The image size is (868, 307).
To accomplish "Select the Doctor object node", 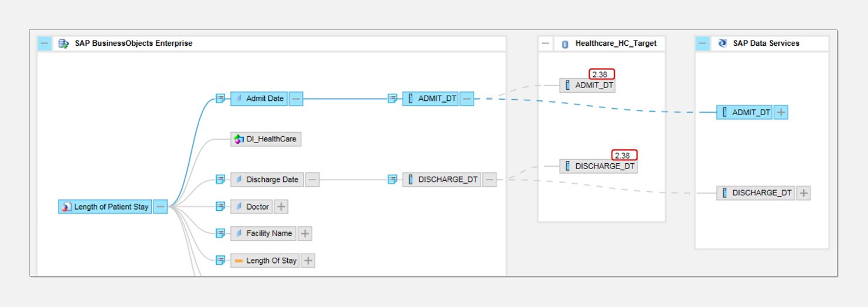I will pyautogui.click(x=251, y=207).
